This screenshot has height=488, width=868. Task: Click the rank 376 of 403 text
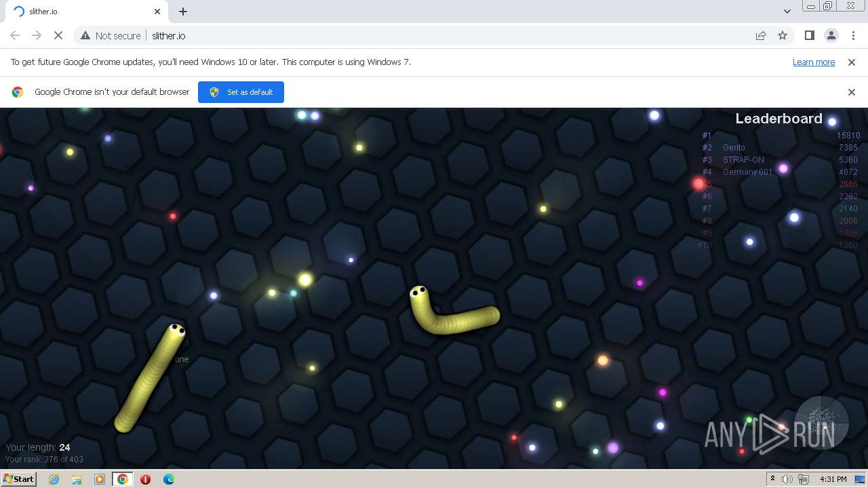(x=44, y=460)
